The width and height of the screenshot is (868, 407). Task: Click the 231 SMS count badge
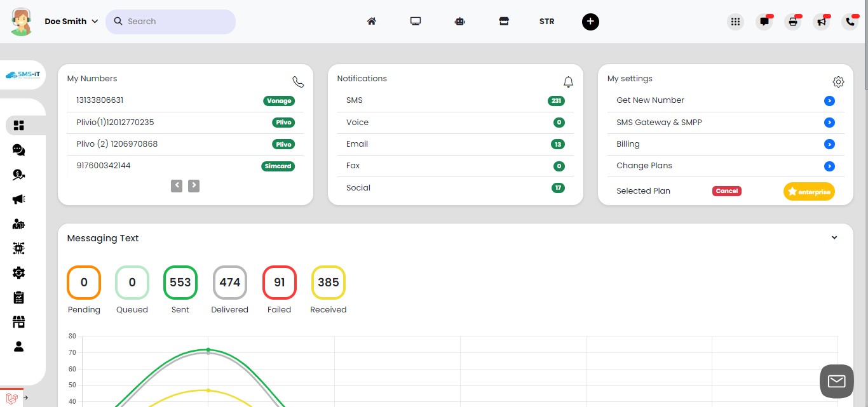556,101
